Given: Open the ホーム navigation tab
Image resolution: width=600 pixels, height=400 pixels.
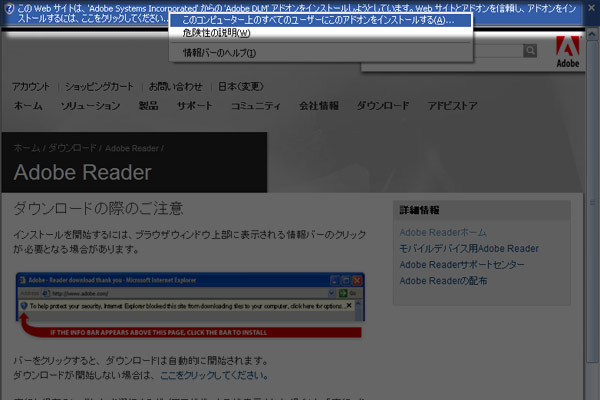Looking at the screenshot, I should click(x=27, y=106).
